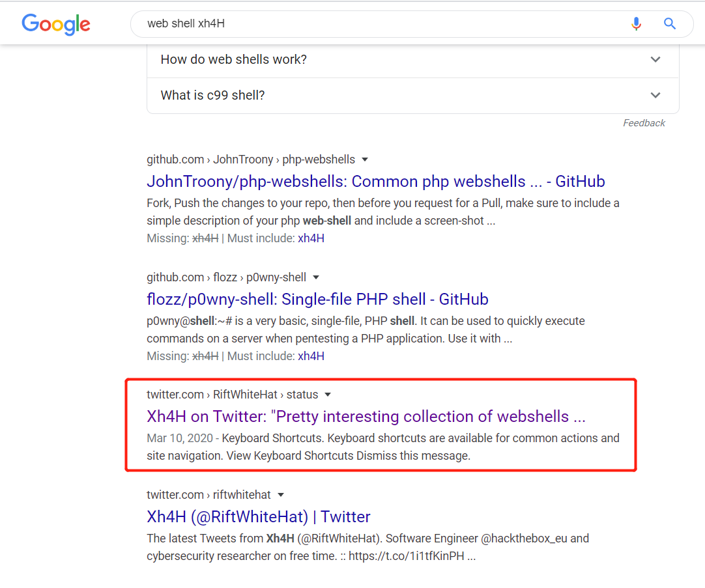Click the search box containing 'web shell xh4H'
Screen dimensions: 705x588
(x=378, y=24)
